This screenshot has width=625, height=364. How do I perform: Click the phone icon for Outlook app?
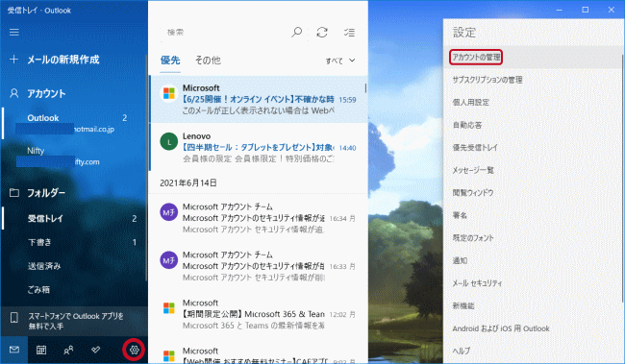tap(14, 317)
